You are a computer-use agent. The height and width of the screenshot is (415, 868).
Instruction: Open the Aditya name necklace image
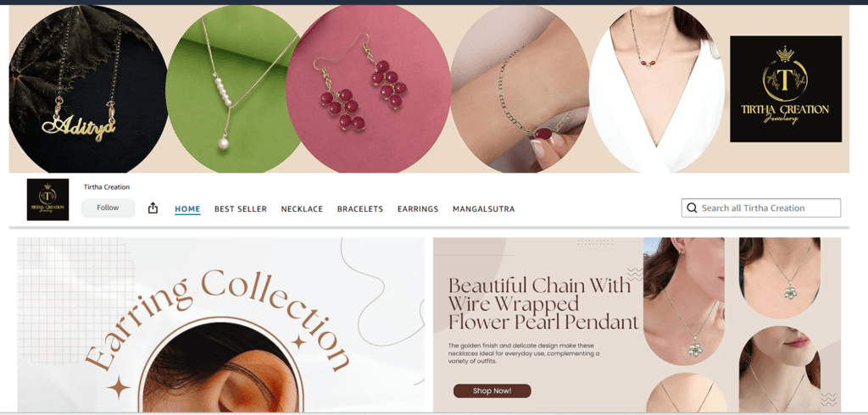[88, 89]
